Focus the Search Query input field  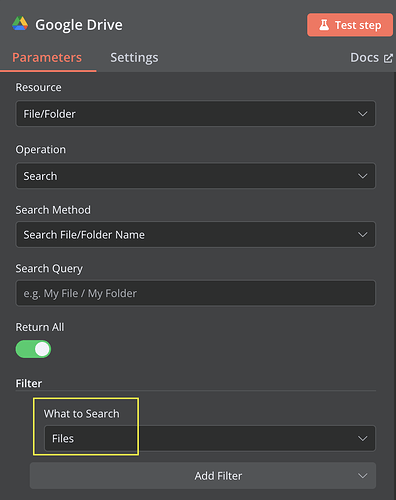point(196,293)
